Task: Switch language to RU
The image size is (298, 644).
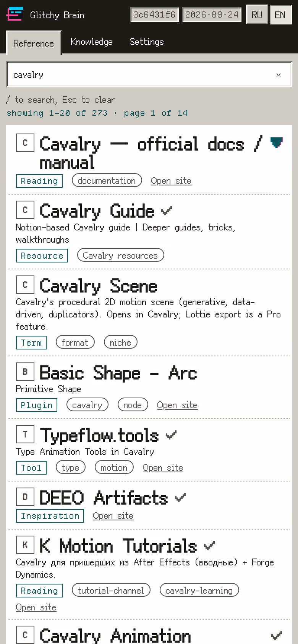Action: pyautogui.click(x=257, y=15)
